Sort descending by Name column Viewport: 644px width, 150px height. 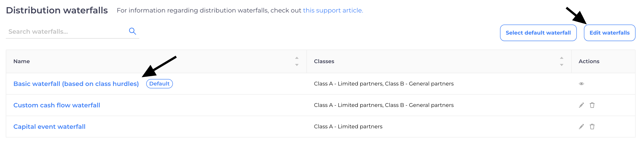coord(297,65)
